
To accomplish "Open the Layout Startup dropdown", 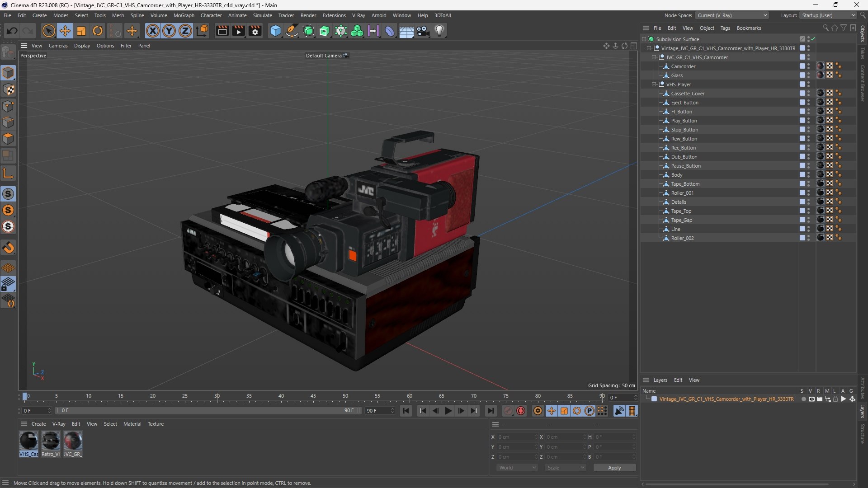I will tap(828, 15).
